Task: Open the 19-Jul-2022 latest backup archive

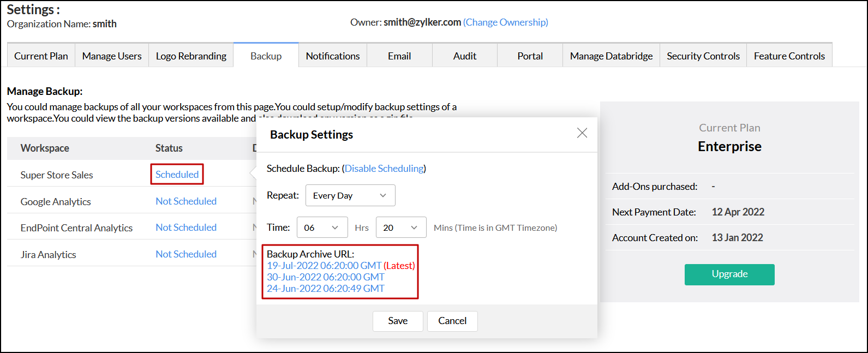Action: [x=324, y=266]
